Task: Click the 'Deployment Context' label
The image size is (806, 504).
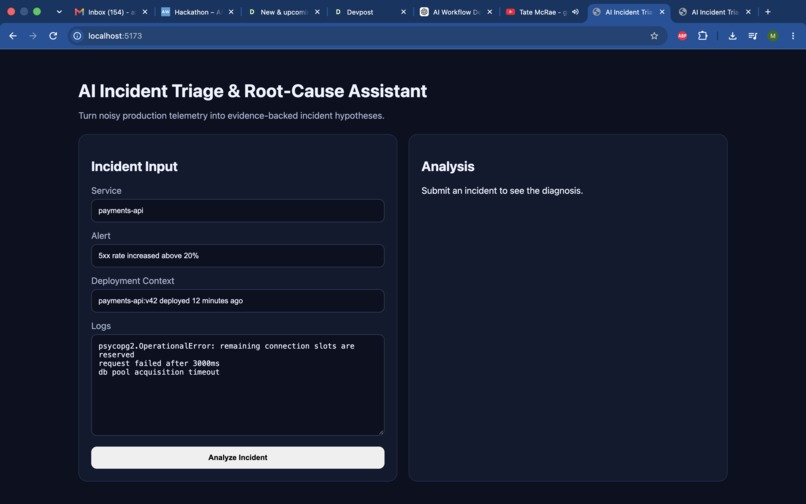Action: 133,281
